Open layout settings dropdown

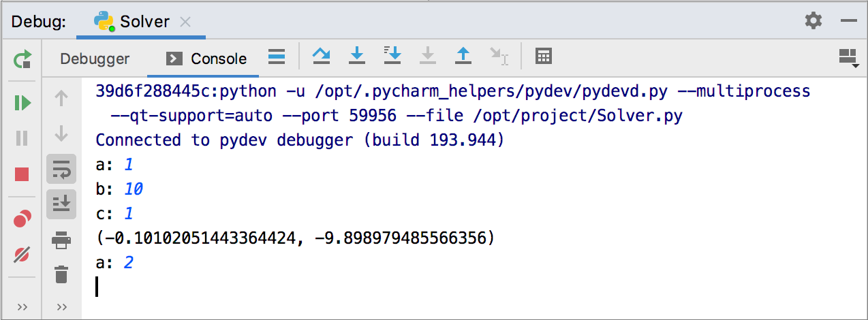click(x=847, y=58)
